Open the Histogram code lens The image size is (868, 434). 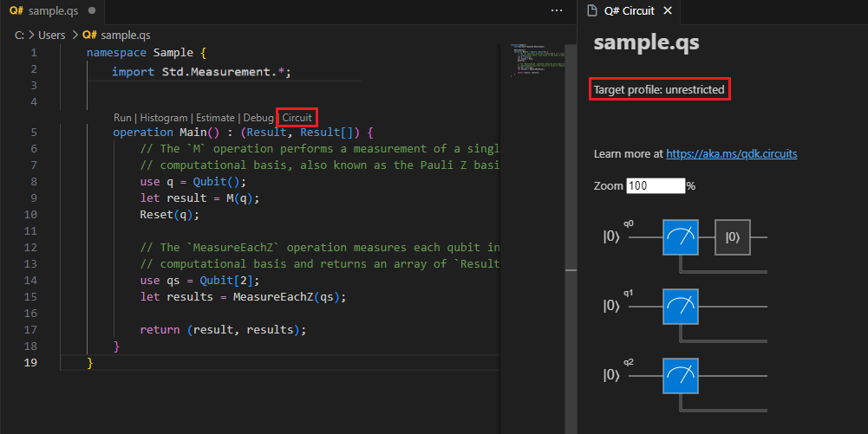[163, 117]
